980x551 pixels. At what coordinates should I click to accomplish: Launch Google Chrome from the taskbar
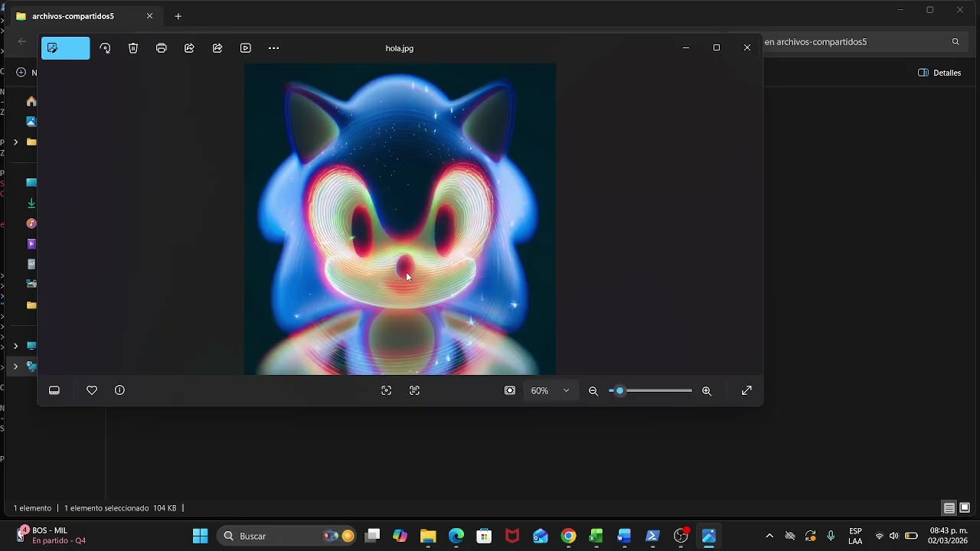tap(568, 536)
